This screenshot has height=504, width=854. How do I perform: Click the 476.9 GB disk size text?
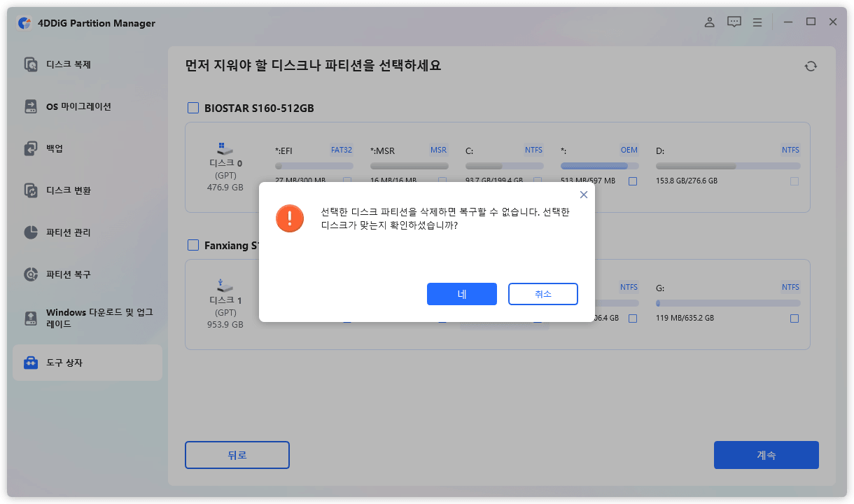click(225, 188)
